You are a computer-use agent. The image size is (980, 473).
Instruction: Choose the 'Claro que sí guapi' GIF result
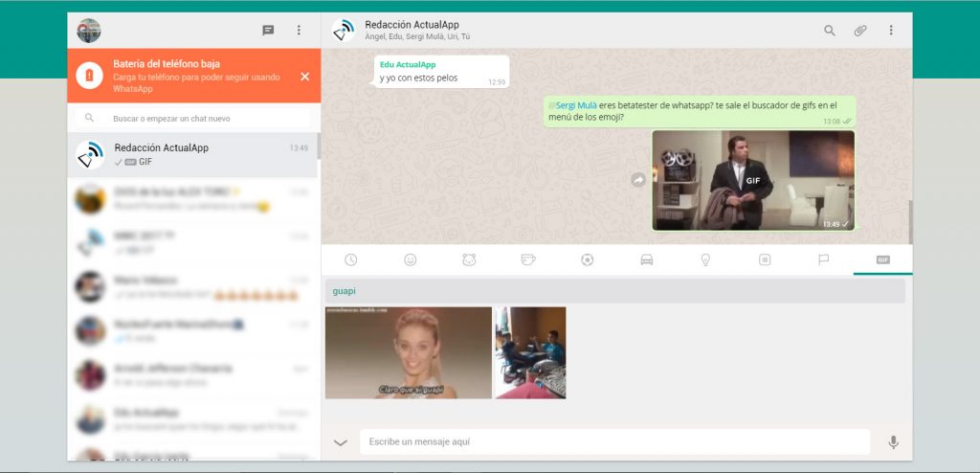point(409,352)
